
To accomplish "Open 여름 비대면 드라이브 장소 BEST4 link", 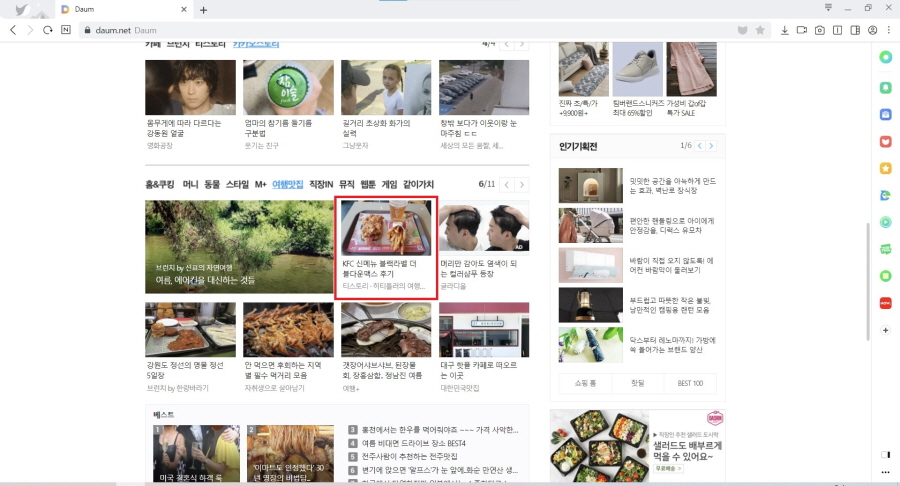I will [413, 444].
